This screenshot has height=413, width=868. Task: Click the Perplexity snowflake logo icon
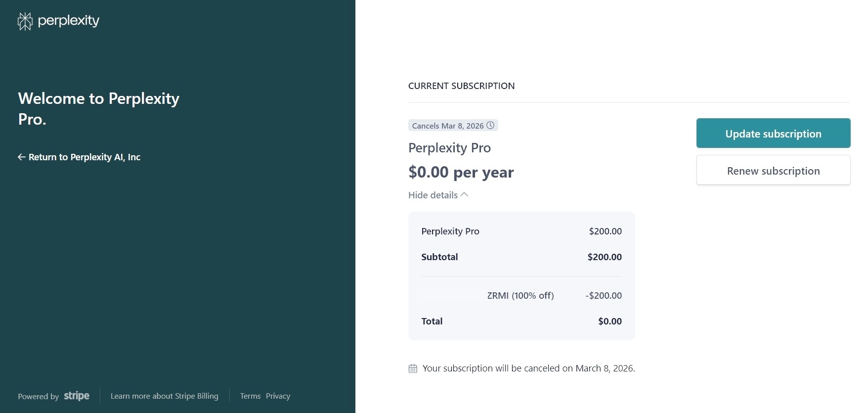click(x=25, y=21)
